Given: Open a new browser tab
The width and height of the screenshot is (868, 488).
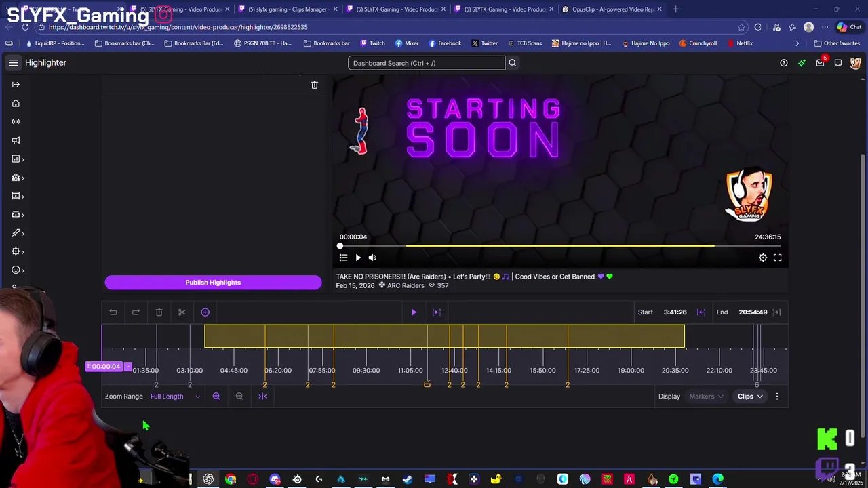Looking at the screenshot, I should (676, 9).
